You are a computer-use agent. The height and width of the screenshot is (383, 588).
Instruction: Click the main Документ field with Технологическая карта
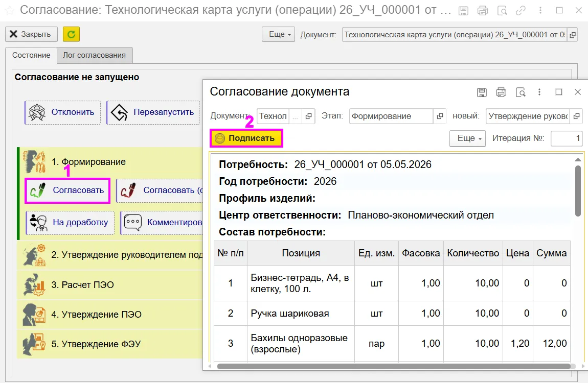[454, 35]
